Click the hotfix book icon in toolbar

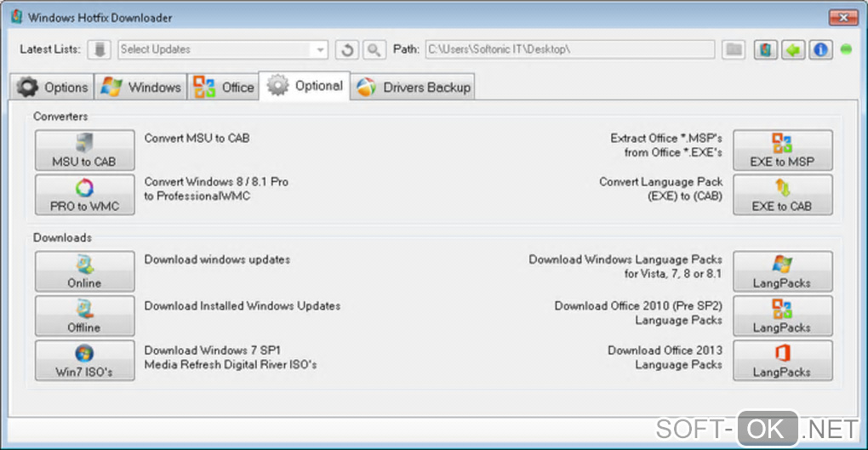[766, 50]
